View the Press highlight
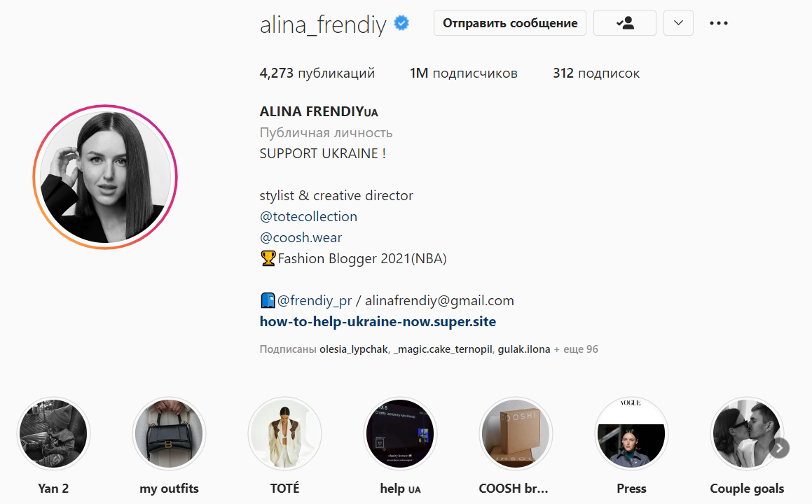The height and width of the screenshot is (504, 812). (631, 433)
